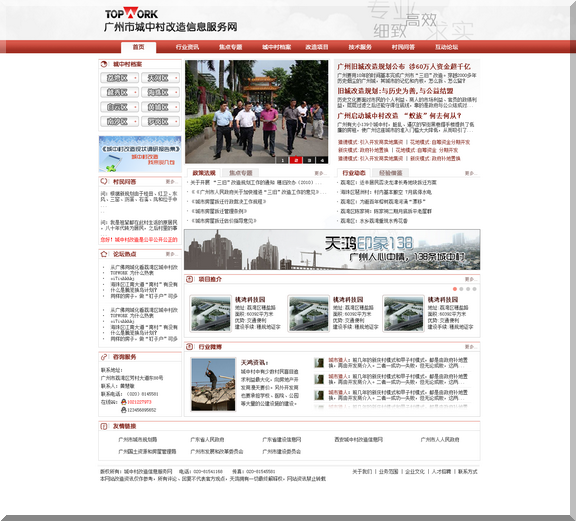Open 关于我们 in the footer
The image size is (576, 521).
point(362,471)
